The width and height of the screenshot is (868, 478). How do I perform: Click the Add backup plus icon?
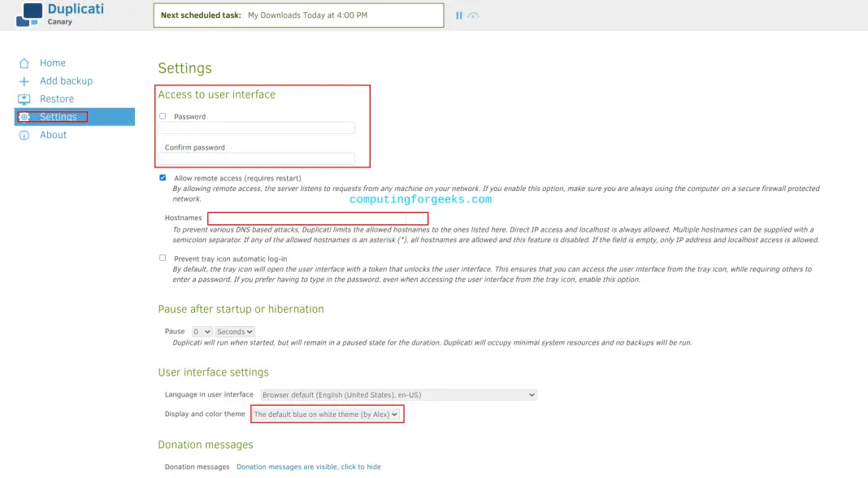point(24,81)
